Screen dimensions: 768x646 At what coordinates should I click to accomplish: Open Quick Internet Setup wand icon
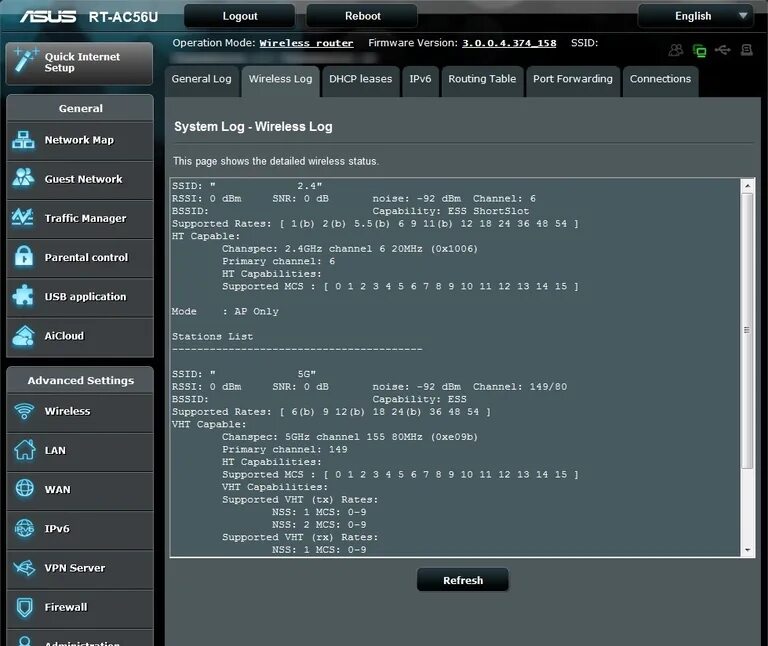[x=24, y=60]
